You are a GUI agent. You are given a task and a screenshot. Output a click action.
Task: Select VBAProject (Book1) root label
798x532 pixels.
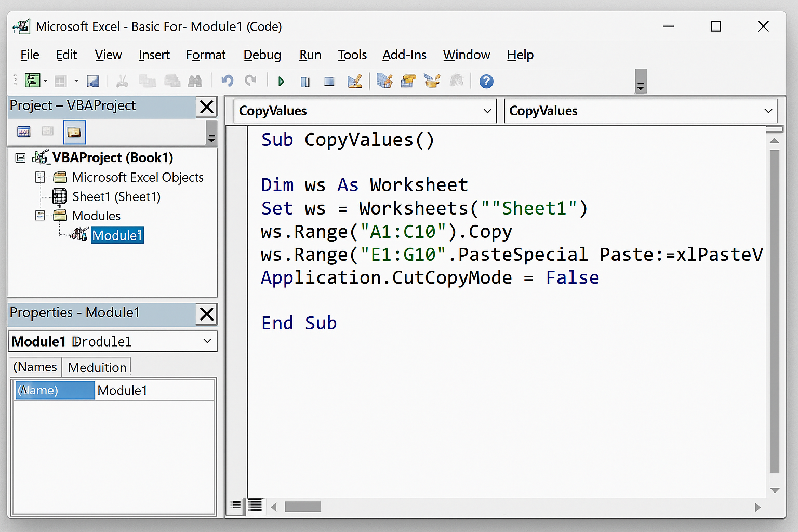coord(112,157)
